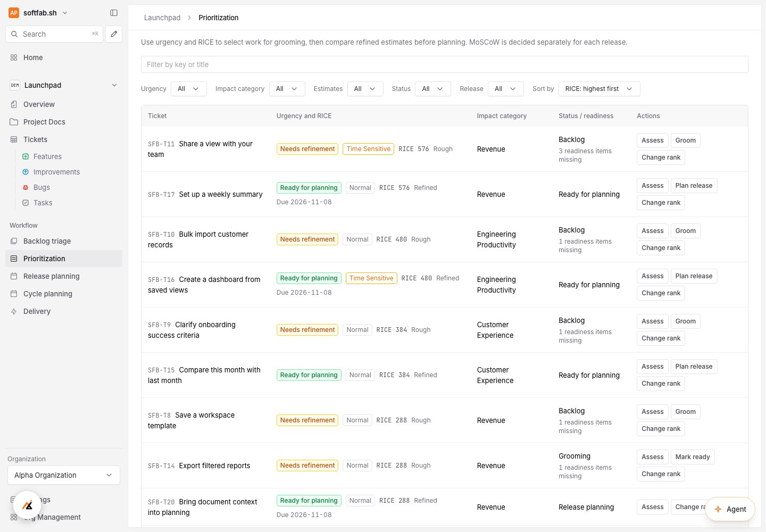
Task: Click the Search box in sidebar
Action: click(54, 34)
